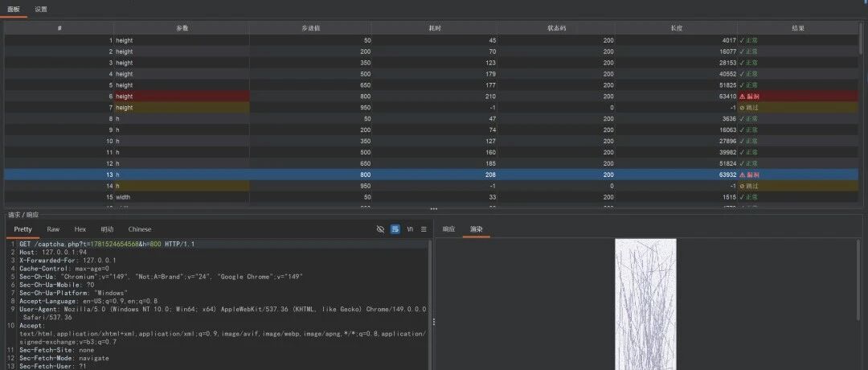Switch to the Raw tab

tap(53, 229)
